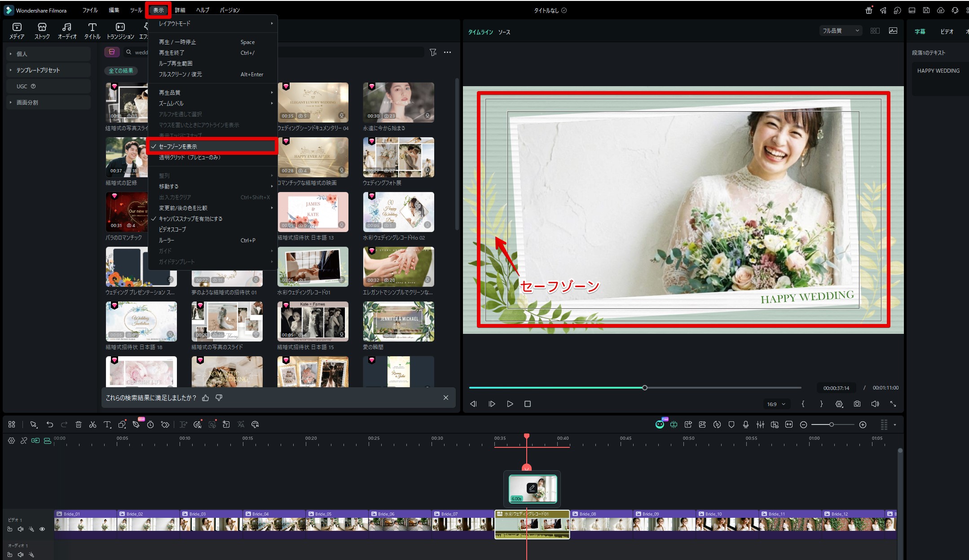Click the preview playback progress slider handle
969x560 pixels.
[x=645, y=388]
